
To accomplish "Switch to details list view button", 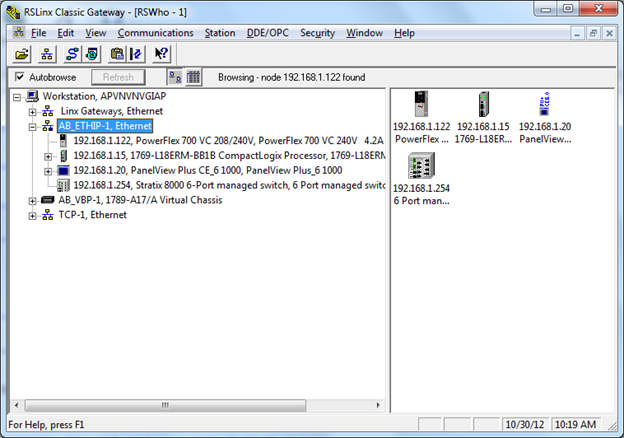I will point(193,77).
